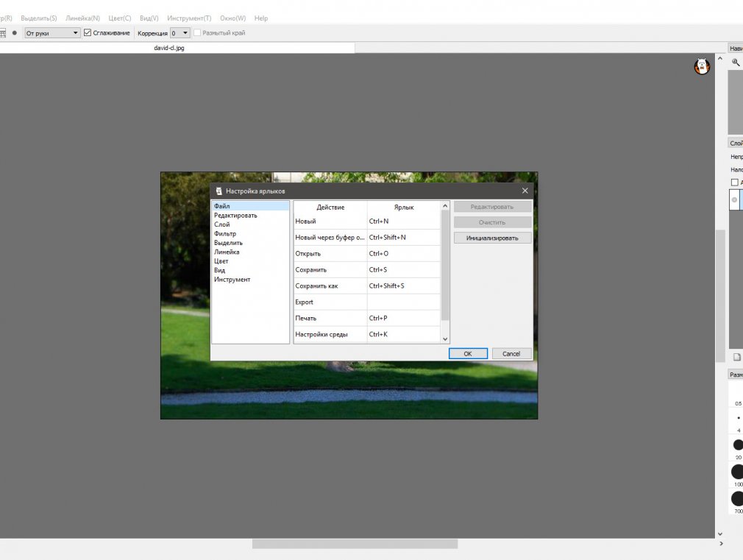This screenshot has width=743, height=560.
Task: Click the shortcut table scrollbar thumb
Action: point(445,266)
